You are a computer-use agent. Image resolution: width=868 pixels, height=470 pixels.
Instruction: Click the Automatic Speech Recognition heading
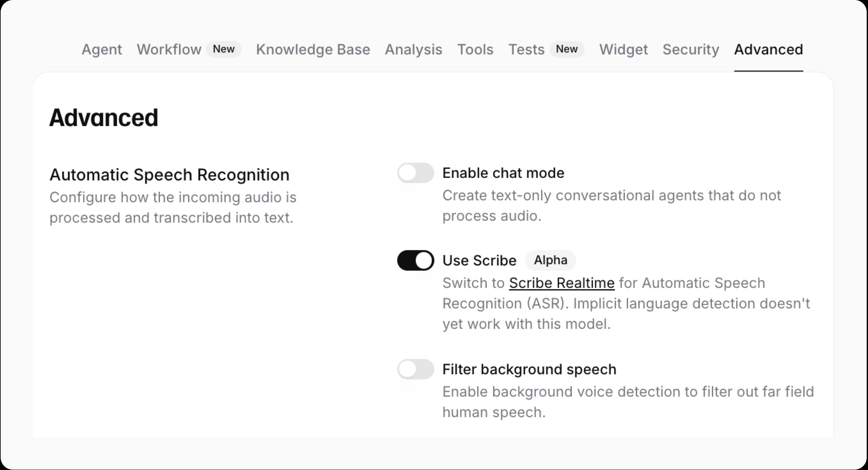[x=170, y=174]
